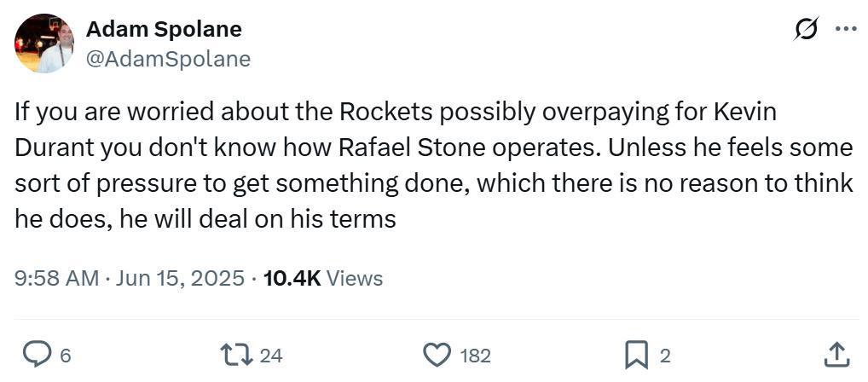Click the Jun 15, 2025 date
This screenshot has height=382, width=868.
tap(180, 278)
